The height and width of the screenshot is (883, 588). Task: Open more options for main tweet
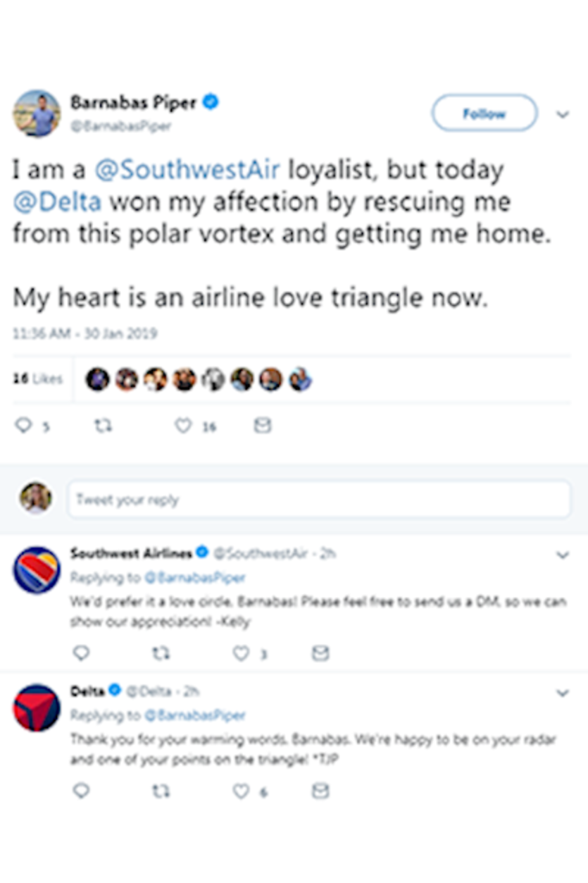[x=563, y=114]
